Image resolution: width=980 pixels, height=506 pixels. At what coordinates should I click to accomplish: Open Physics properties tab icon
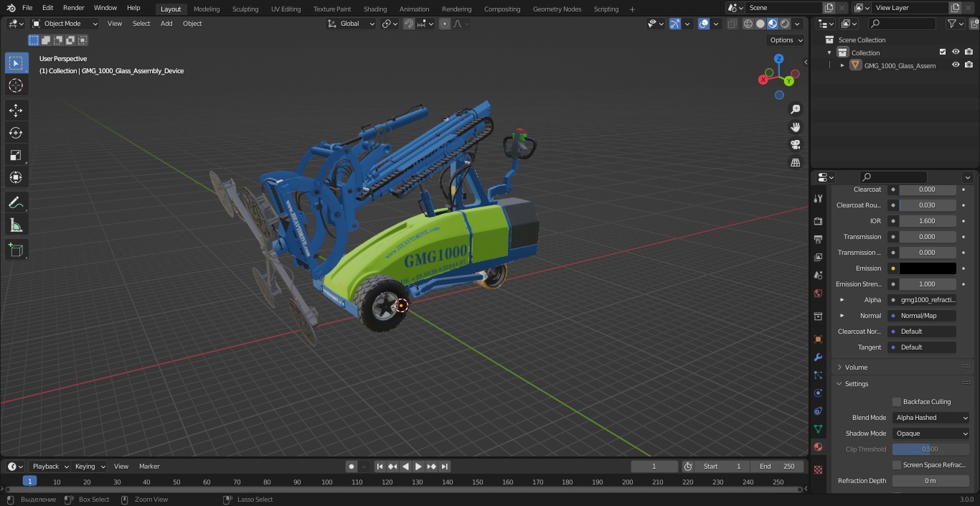point(818,393)
